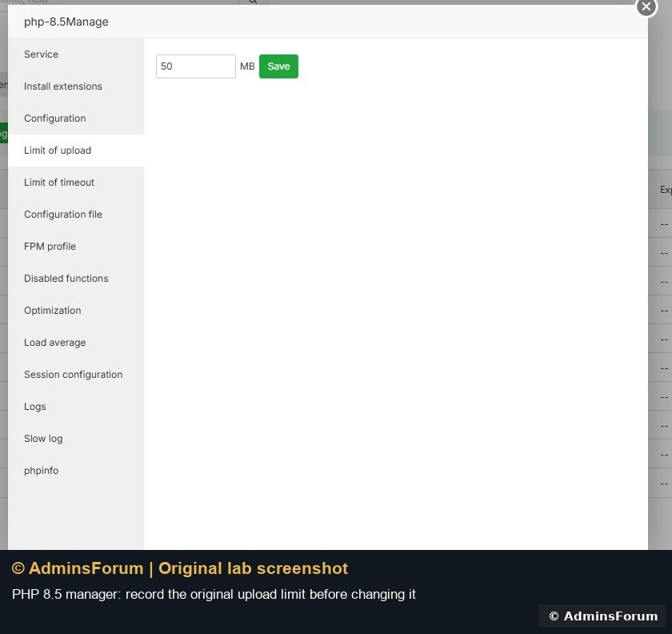This screenshot has width=672, height=634.
Task: Save the upload limit value
Action: (278, 66)
